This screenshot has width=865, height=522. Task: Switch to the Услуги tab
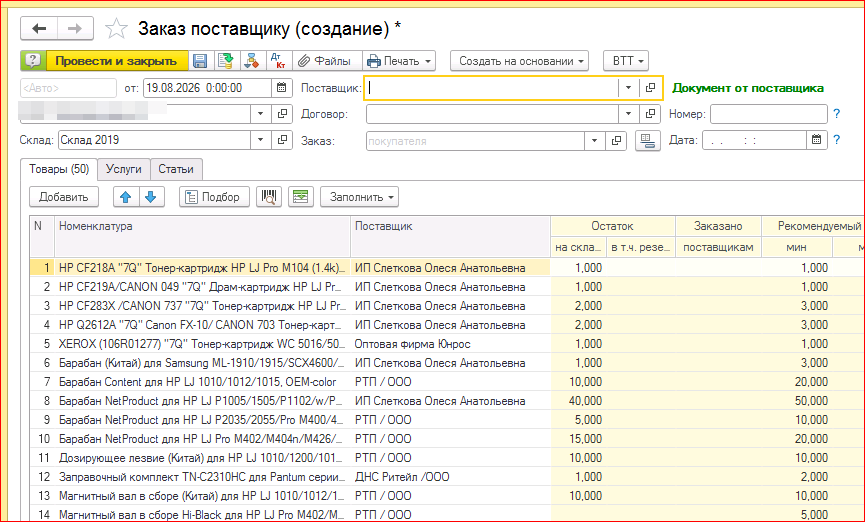(124, 169)
